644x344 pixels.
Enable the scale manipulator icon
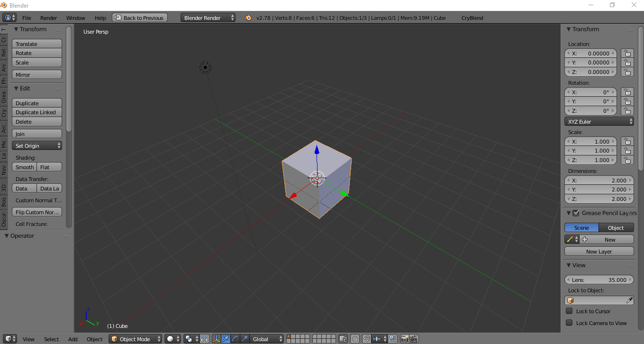click(x=245, y=338)
